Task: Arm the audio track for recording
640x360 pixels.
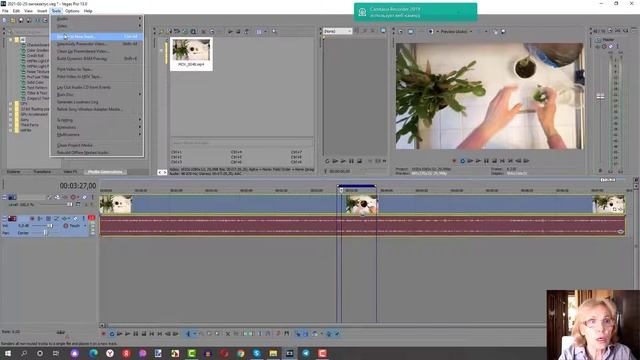Action: point(32,218)
